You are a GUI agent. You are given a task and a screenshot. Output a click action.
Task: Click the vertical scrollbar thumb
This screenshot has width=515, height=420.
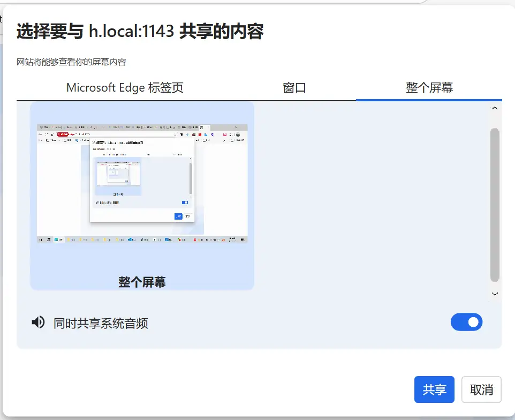(x=495, y=204)
